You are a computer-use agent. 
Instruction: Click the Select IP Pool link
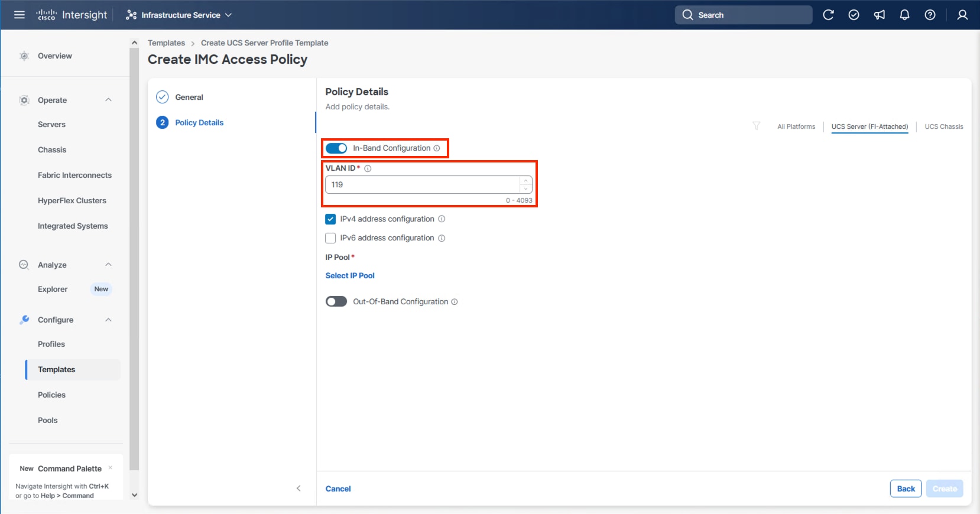click(x=350, y=275)
